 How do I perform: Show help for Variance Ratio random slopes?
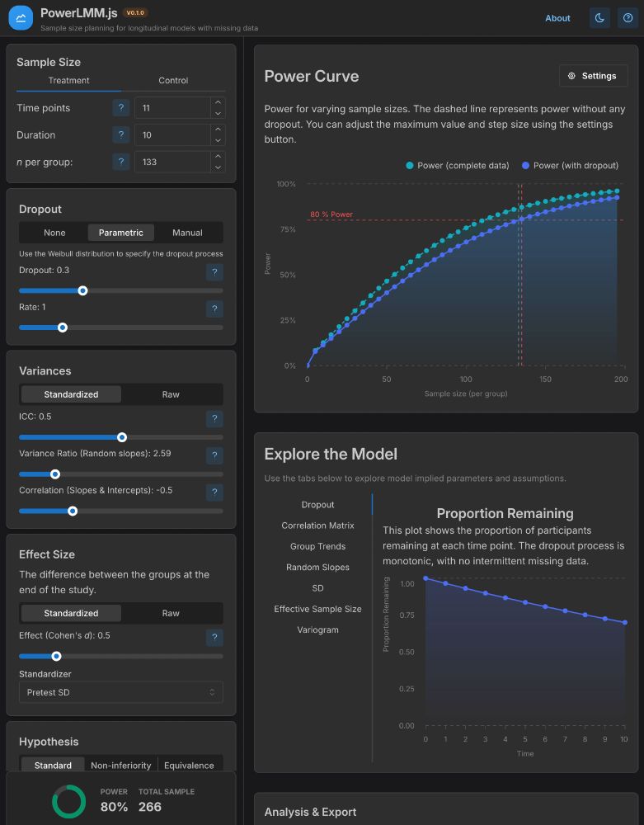214,455
